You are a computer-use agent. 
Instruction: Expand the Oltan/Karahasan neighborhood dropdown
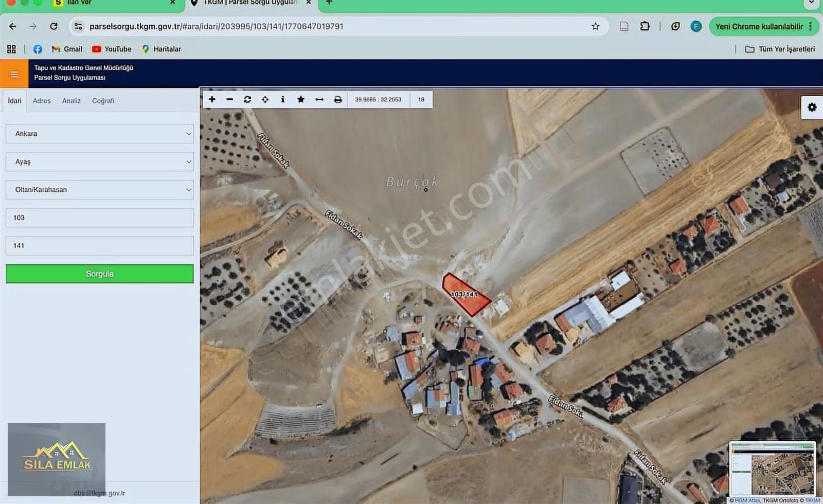(100, 190)
